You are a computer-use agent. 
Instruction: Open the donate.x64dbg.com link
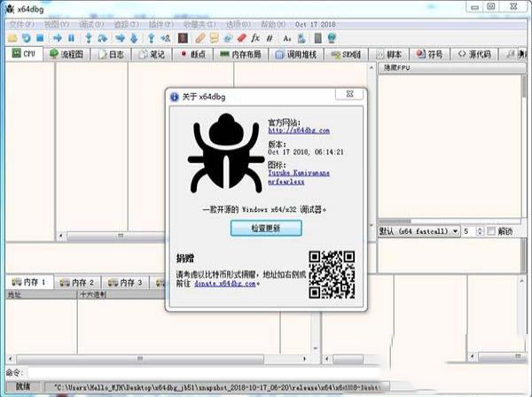pos(225,284)
